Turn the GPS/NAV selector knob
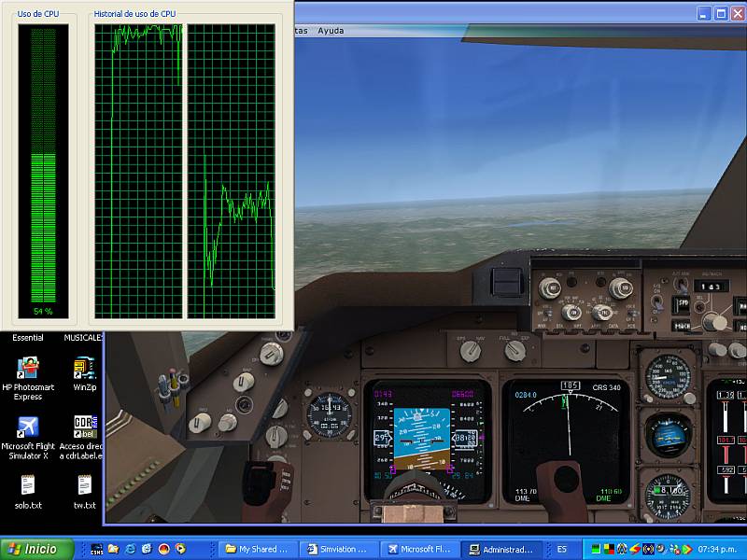The height and width of the screenshot is (560, 747). coord(470,351)
